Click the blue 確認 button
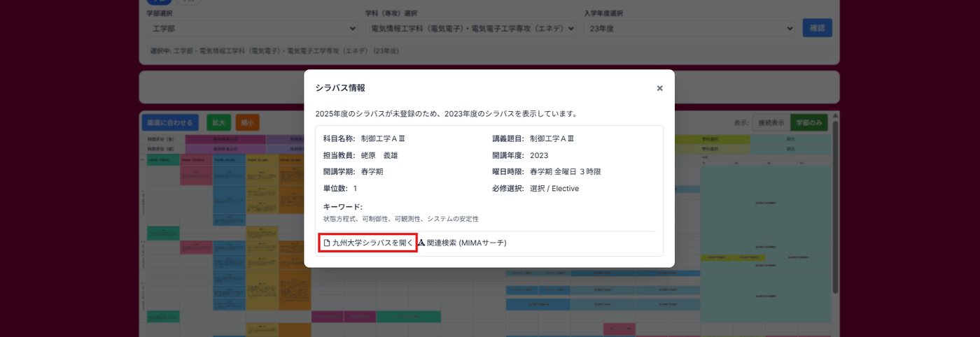This screenshot has height=337, width=980. point(817,28)
